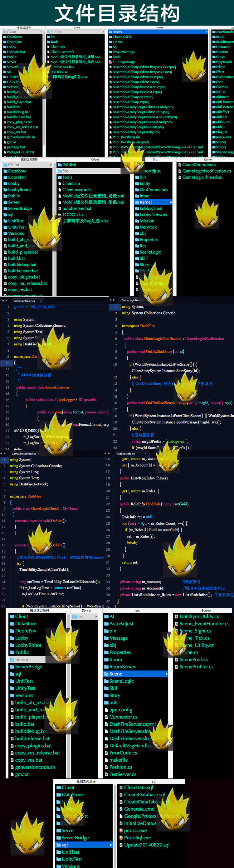Click the file icon of ScenePool.cs
The height and width of the screenshot is (868, 234).
177,660
